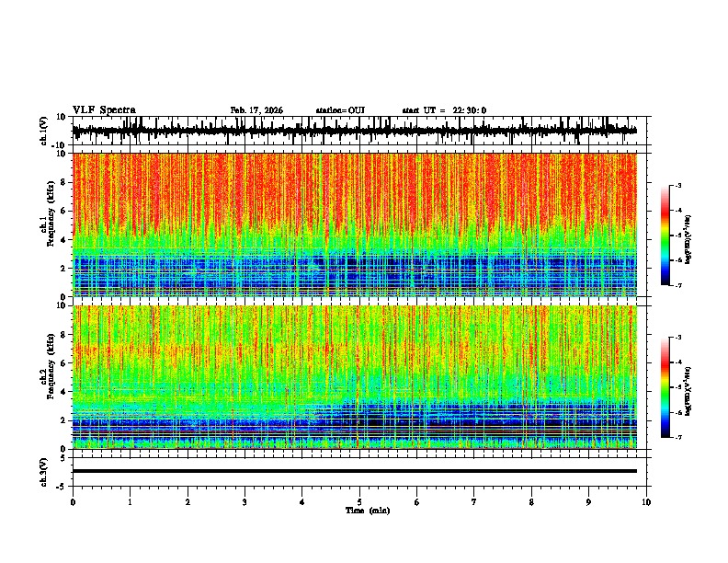The width and height of the screenshot is (728, 563).
Task: Click the ch.1 colorbar log(PSD) unit label
Action: pyautogui.click(x=688, y=240)
